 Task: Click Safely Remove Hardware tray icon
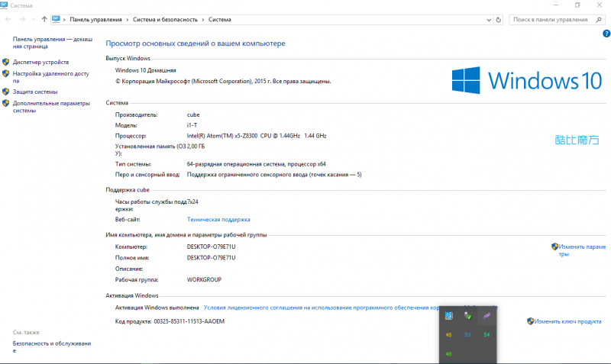coord(467,316)
